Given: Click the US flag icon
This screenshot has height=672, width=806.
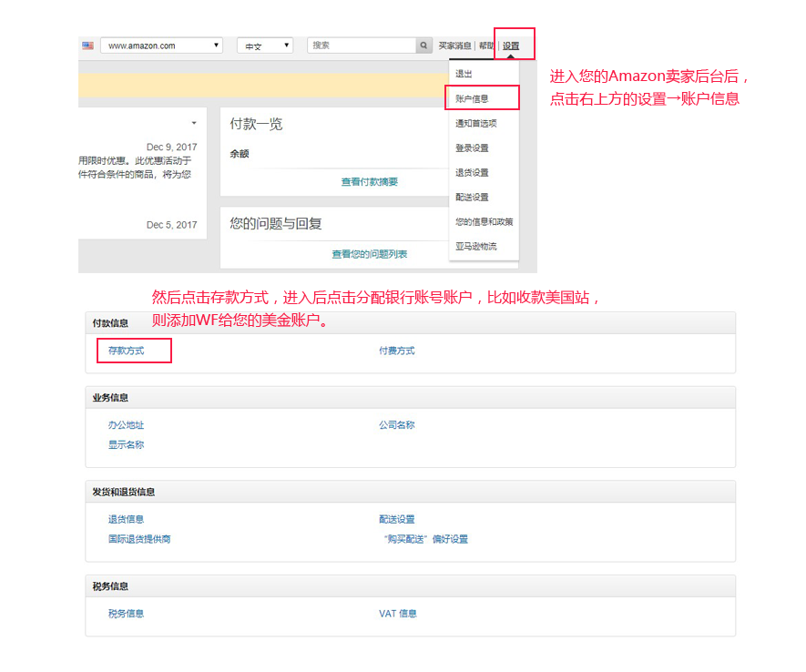Looking at the screenshot, I should (88, 46).
